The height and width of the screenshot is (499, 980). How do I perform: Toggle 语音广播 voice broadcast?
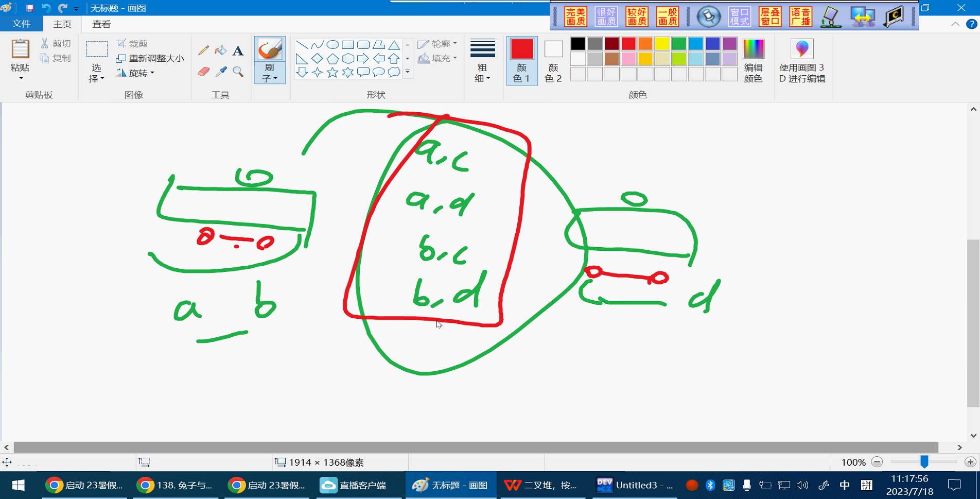pyautogui.click(x=801, y=16)
